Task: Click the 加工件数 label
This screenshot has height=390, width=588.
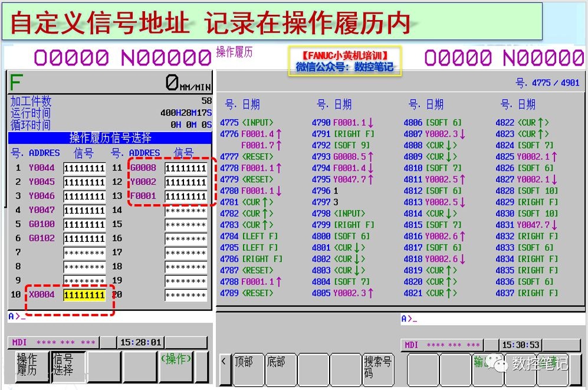Action: tap(31, 101)
